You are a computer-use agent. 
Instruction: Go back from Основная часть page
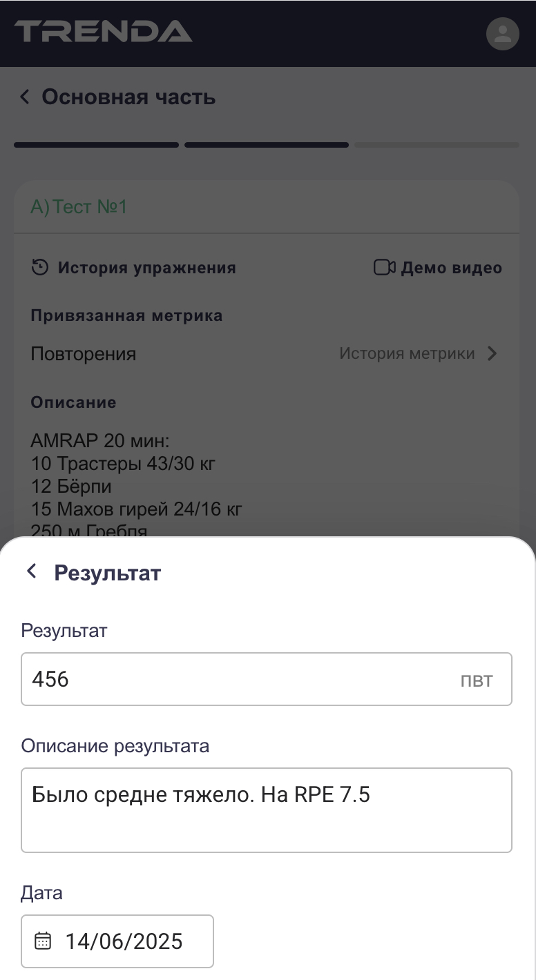(x=25, y=97)
